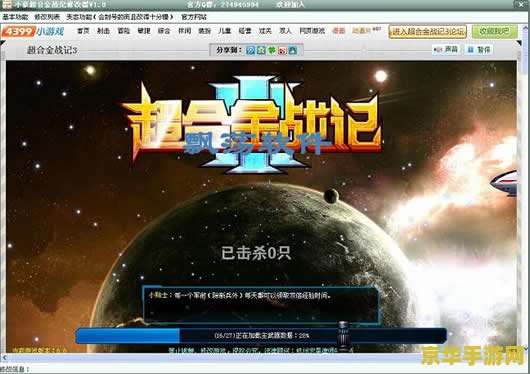Open the 基本功能 menu
This screenshot has height=374, width=530.
[x=15, y=17]
